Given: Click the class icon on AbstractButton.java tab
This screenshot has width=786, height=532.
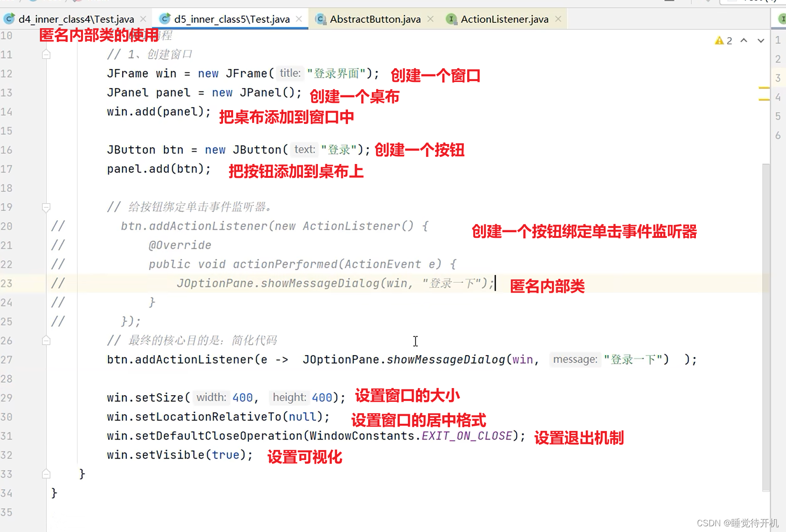Looking at the screenshot, I should point(321,19).
